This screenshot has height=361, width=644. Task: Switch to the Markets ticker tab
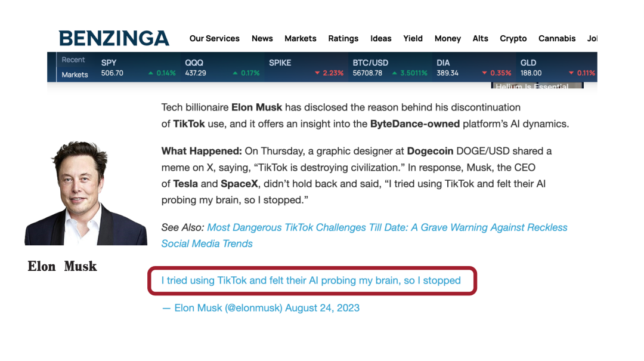coord(75,75)
